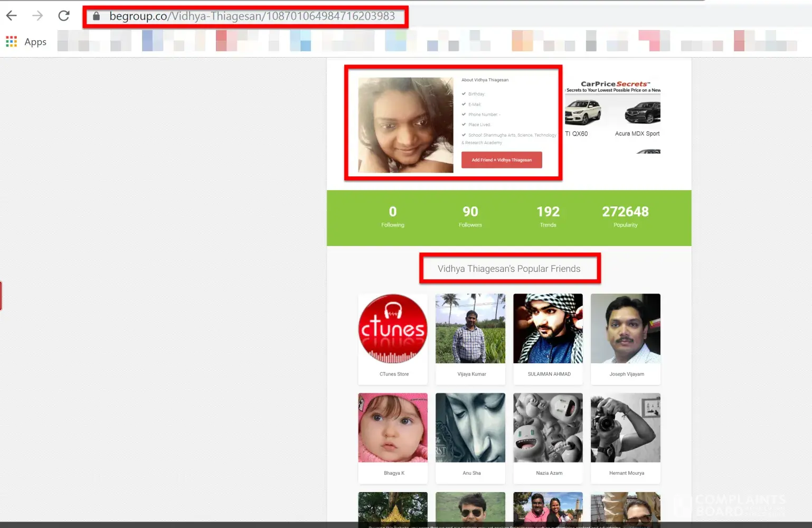The image size is (812, 528).
Task: Click the checkmark icon beside Birthday
Action: point(464,94)
